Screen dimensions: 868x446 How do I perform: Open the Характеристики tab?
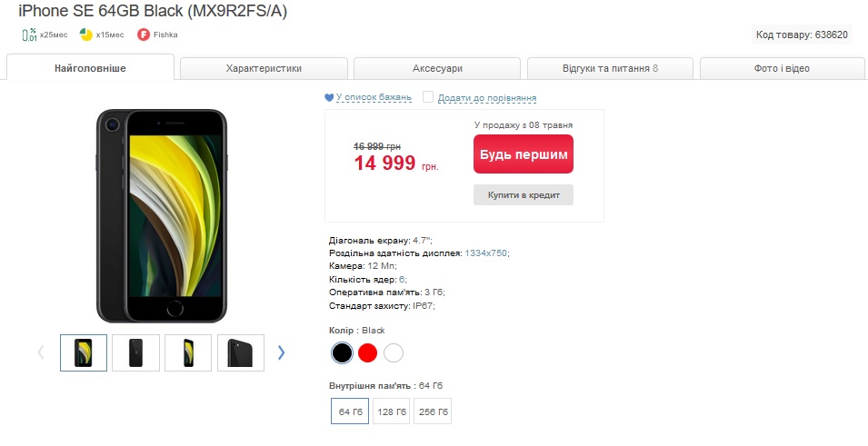[x=264, y=69]
